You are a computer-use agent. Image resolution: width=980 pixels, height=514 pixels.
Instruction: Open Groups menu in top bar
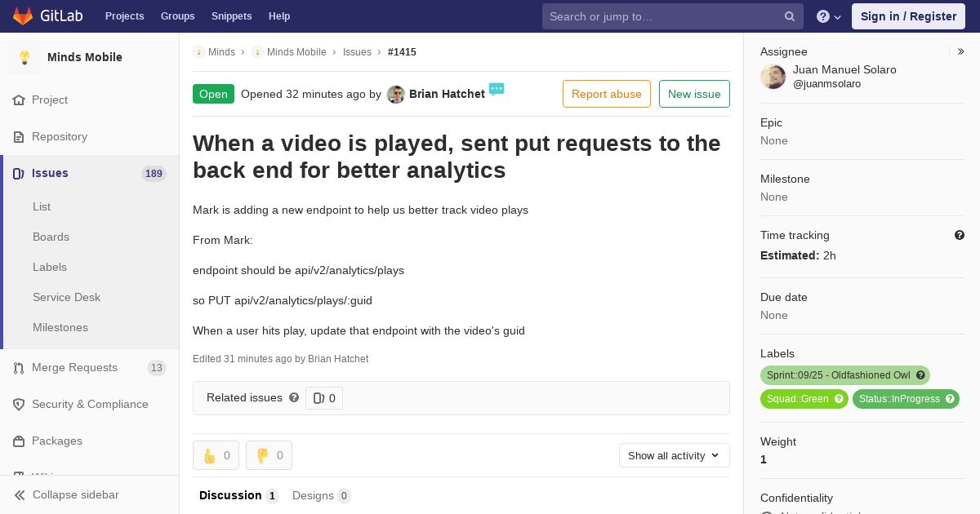(178, 16)
